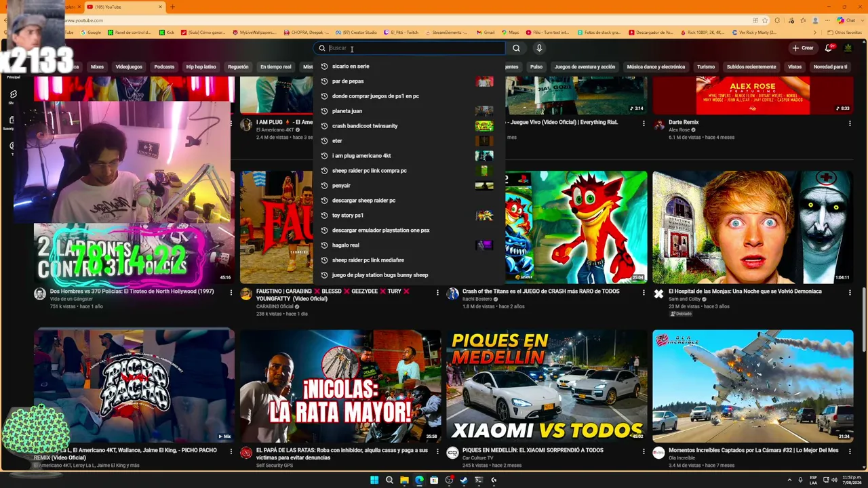This screenshot has width=868, height=488.
Task: Open more options for 'Momentos Increíbles' video
Action: tap(850, 451)
